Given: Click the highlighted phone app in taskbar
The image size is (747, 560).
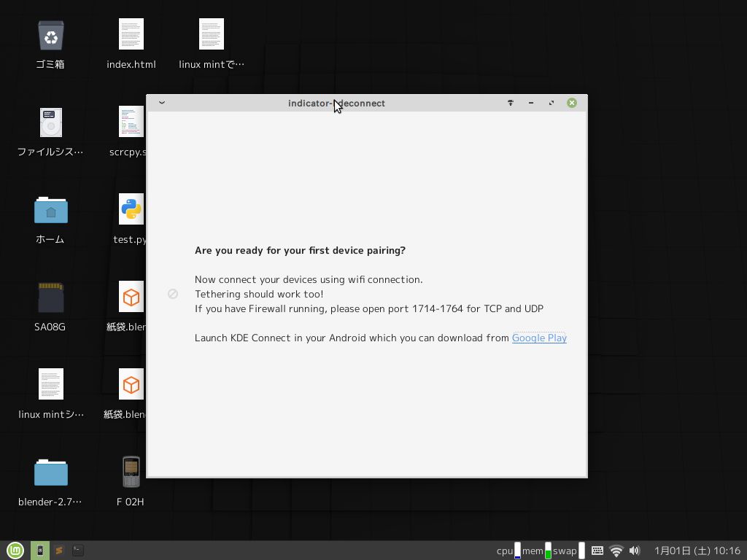Looking at the screenshot, I should [x=40, y=551].
